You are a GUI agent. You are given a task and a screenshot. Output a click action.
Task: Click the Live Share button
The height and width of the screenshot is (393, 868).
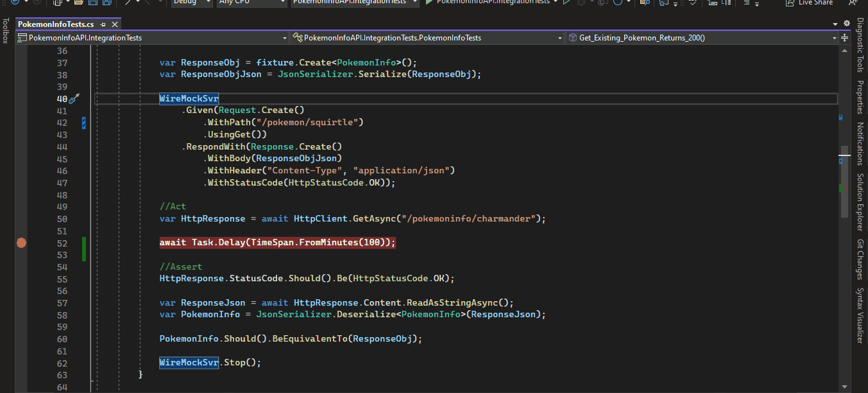pyautogui.click(x=808, y=3)
